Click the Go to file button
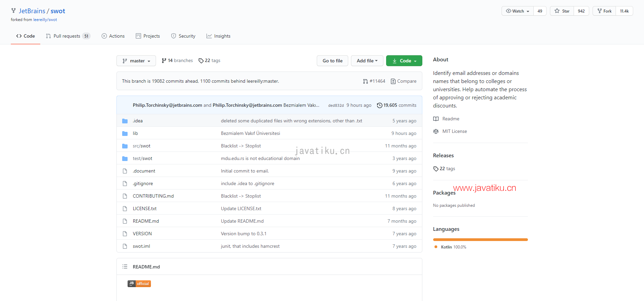 coord(332,61)
